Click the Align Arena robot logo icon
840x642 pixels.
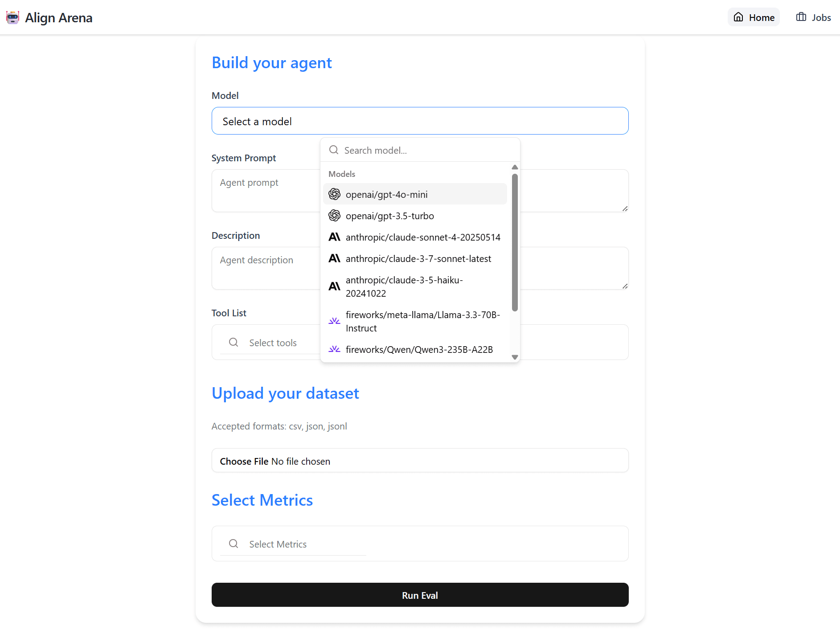pyautogui.click(x=12, y=17)
